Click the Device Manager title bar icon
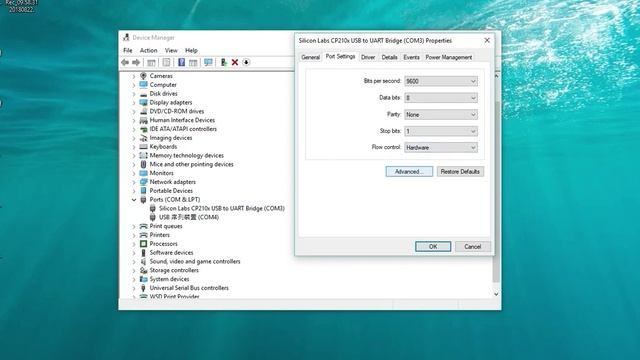 (126, 38)
